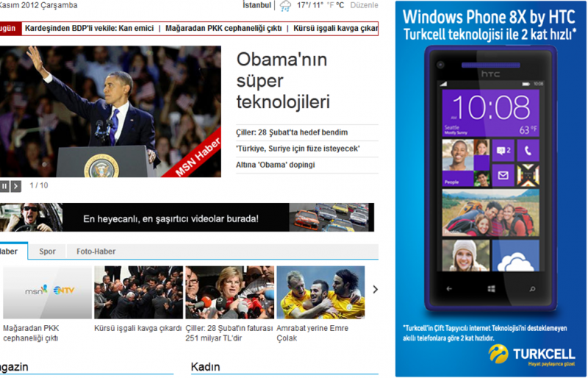This screenshot has width=588, height=378.
Task: Open headline 'Obama'nın süper teknolojileri'
Action: point(283,80)
